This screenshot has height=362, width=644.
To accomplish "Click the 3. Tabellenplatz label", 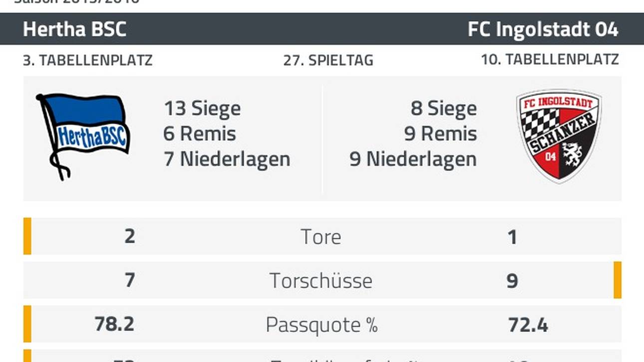I will 88,60.
